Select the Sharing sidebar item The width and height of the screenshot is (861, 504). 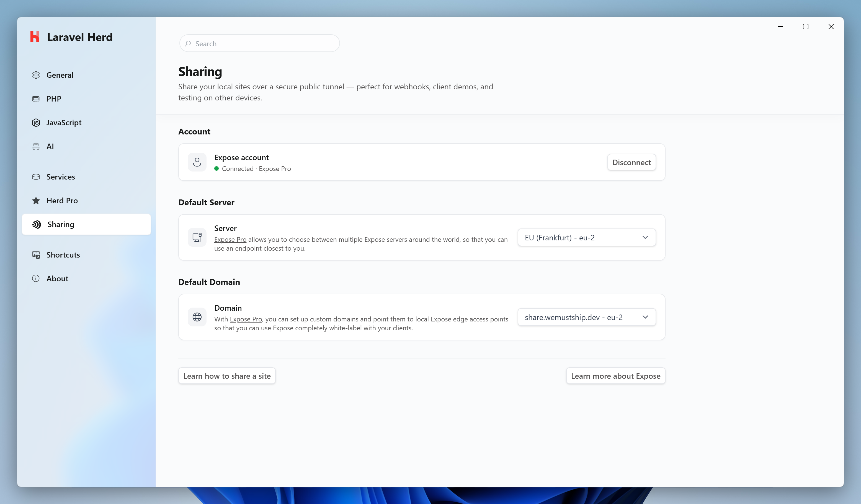pos(86,224)
